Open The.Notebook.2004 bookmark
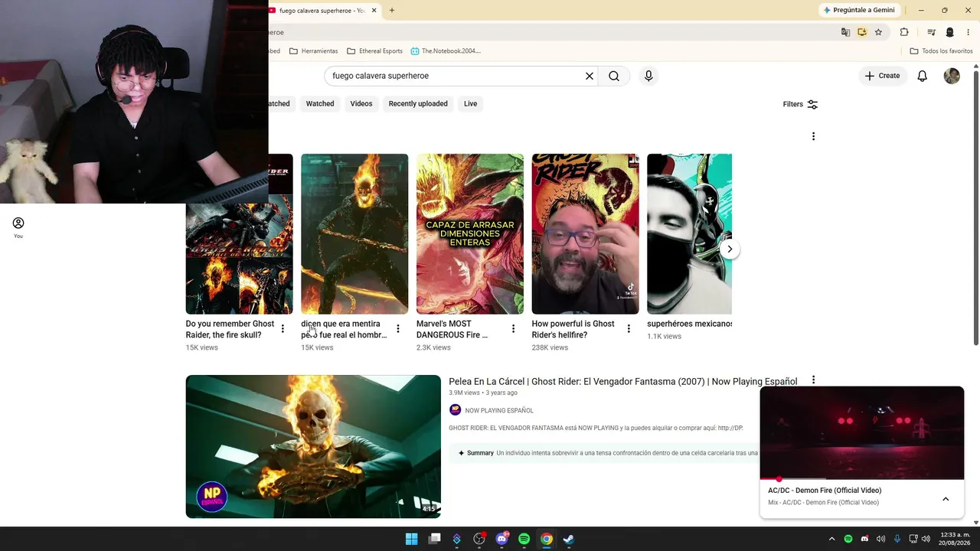The height and width of the screenshot is (551, 980). point(446,51)
